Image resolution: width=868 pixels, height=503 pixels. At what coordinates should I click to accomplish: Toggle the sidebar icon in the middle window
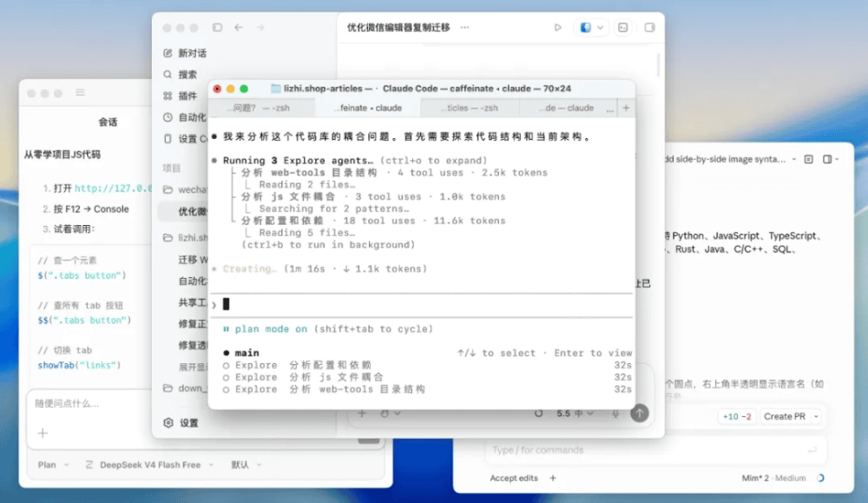tap(217, 27)
